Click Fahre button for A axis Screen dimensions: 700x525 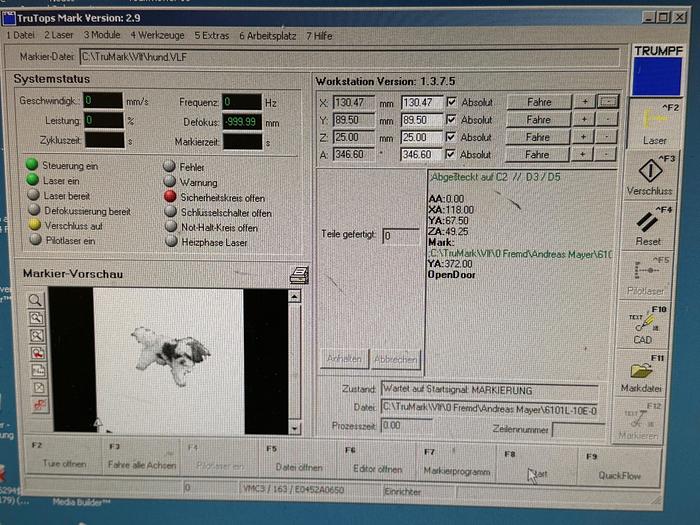(537, 154)
